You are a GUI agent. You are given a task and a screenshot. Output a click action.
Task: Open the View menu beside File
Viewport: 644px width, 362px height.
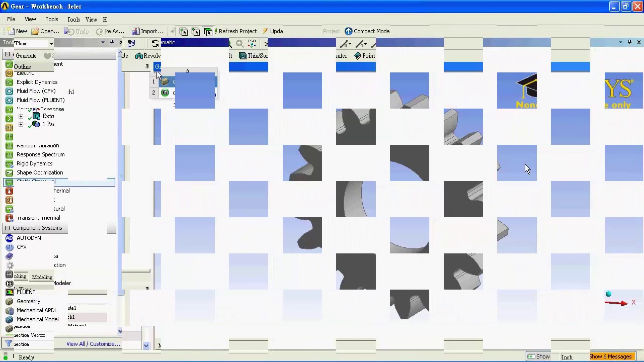click(x=30, y=19)
